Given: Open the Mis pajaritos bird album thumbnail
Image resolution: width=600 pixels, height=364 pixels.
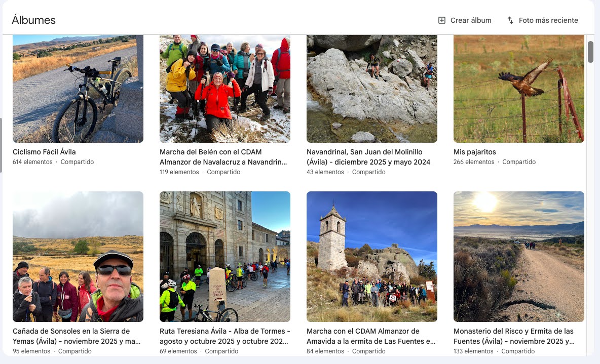Looking at the screenshot, I should coord(519,89).
